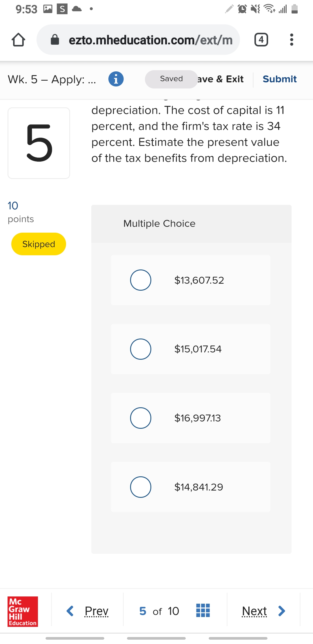Tap the padlock icon in address bar
This screenshot has height=644, width=313.
click(55, 40)
